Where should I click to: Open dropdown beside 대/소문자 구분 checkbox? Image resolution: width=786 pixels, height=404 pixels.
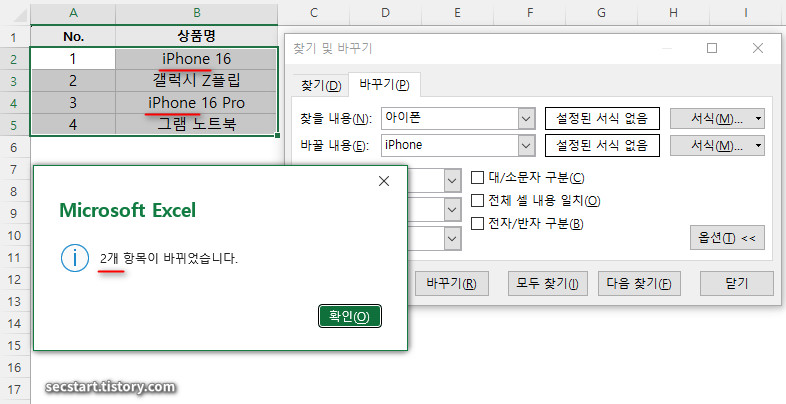pos(452,179)
